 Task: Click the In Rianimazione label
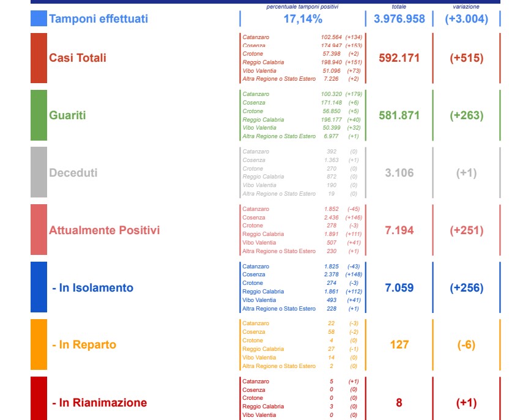pos(99,402)
